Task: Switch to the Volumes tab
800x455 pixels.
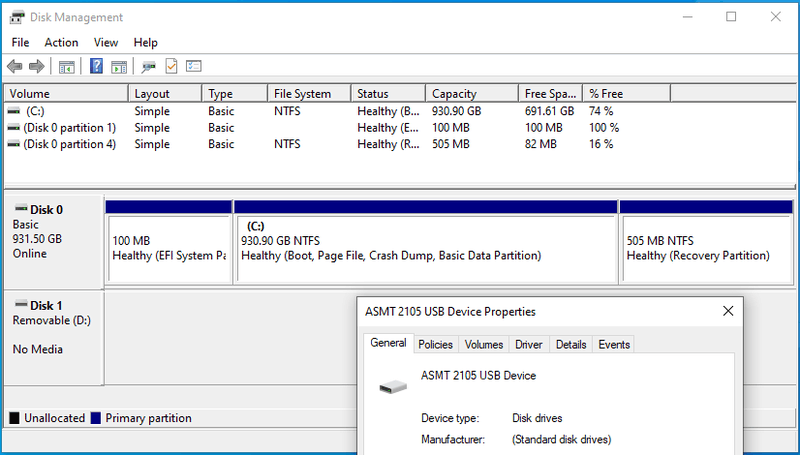Action: pyautogui.click(x=484, y=344)
